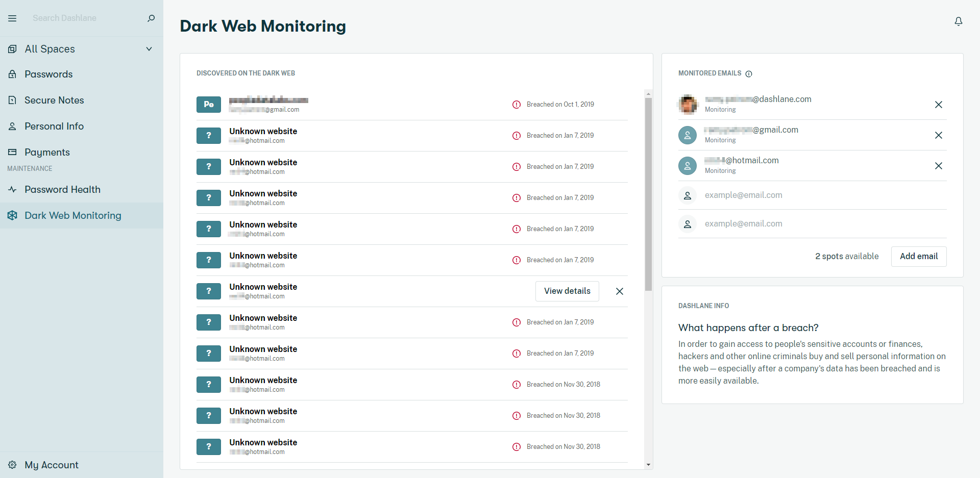Open the sidebar hamburger menu
980x478 pixels.
12,18
